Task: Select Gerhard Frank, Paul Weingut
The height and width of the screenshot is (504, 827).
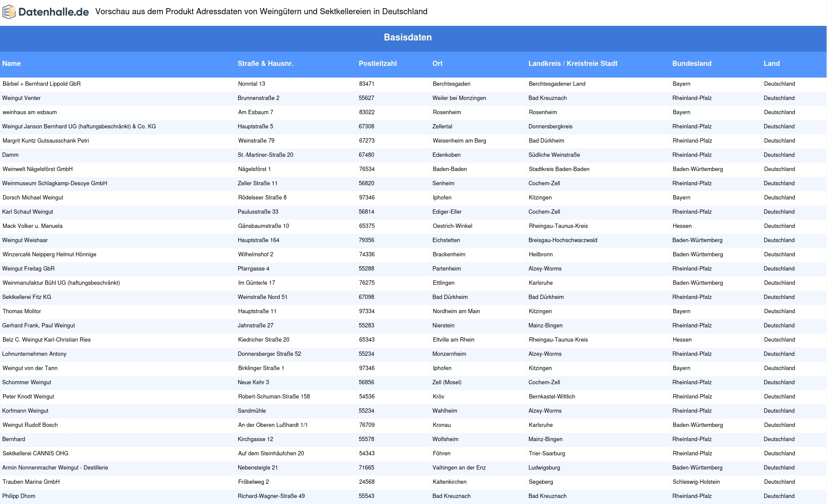Action: 38,326
